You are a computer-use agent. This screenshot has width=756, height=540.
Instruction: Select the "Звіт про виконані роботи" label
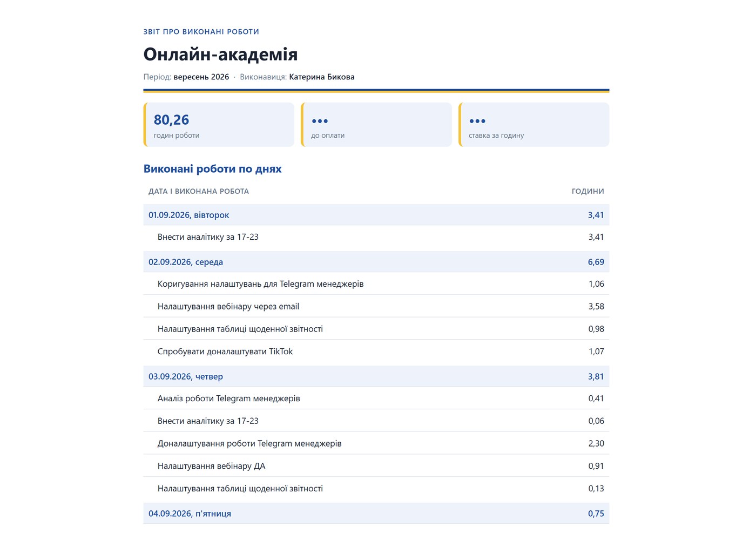tap(201, 32)
